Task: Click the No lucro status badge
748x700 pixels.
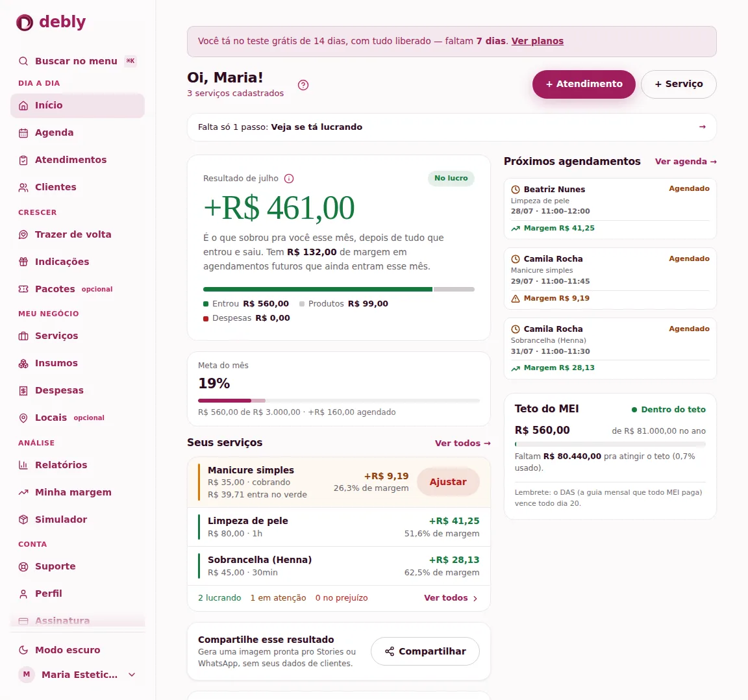Action: (x=451, y=178)
